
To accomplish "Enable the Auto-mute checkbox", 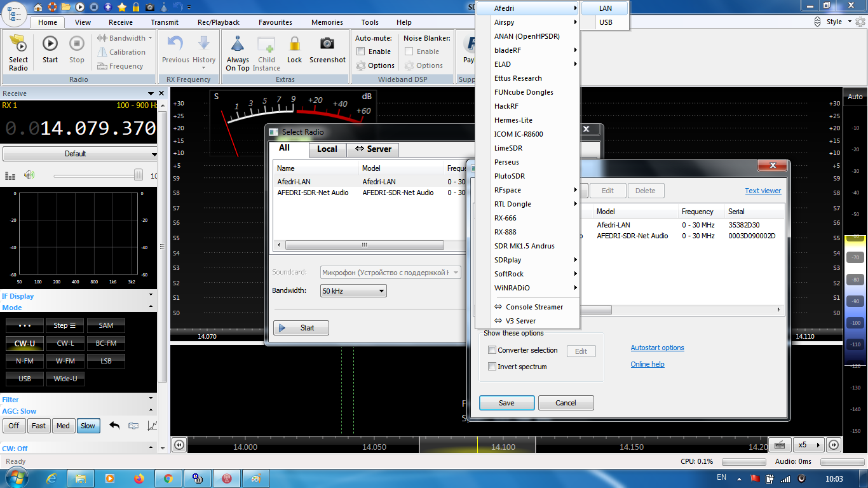I will (x=361, y=51).
